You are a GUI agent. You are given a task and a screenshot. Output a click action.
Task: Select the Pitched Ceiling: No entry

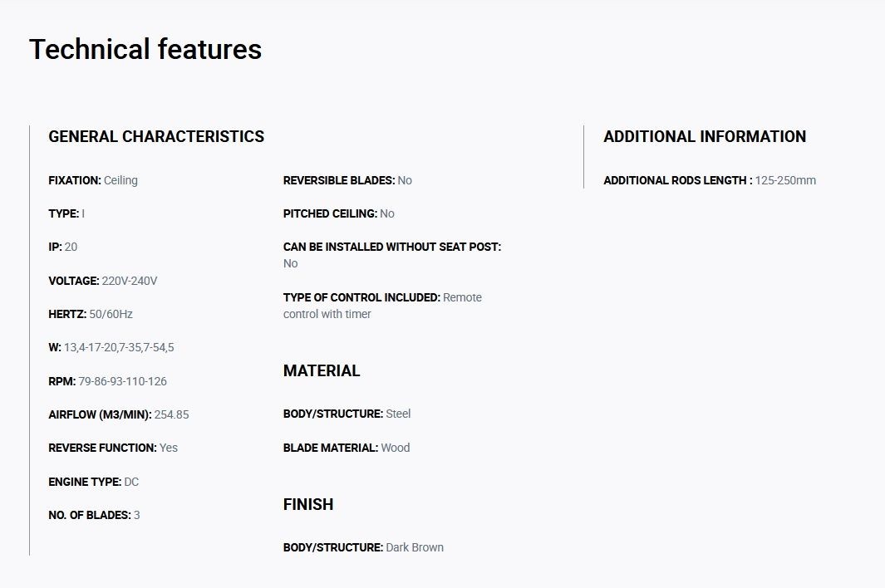click(339, 214)
